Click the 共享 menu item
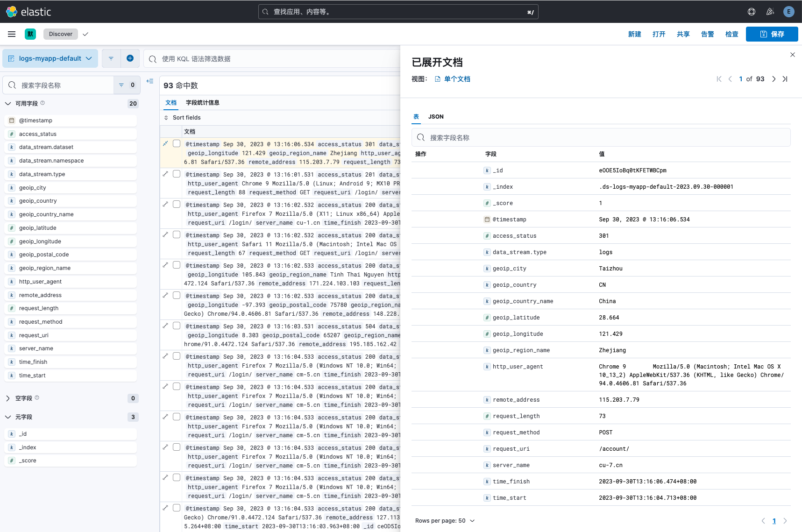802x532 pixels. (683, 34)
